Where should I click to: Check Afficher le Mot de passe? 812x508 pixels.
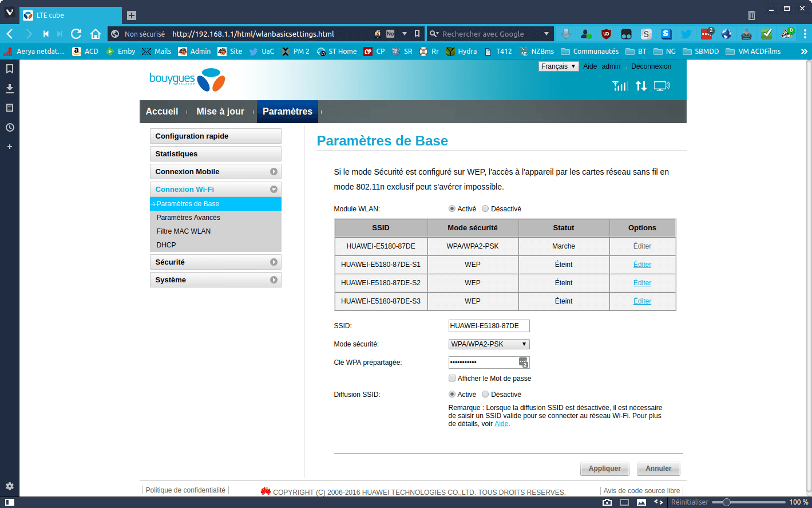(x=452, y=379)
